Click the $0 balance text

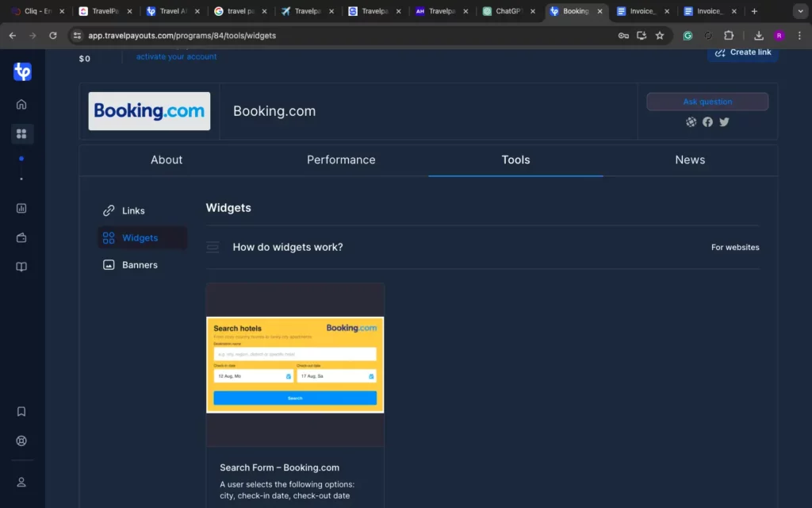point(84,59)
